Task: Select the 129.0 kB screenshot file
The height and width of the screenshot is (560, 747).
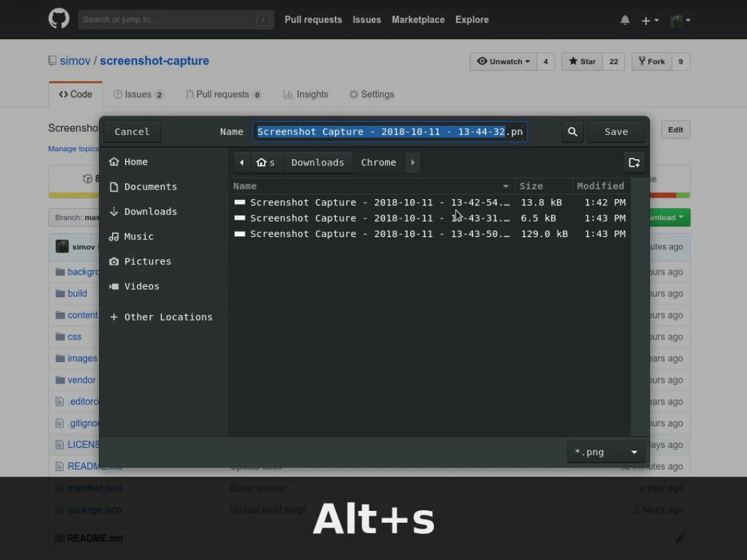Action: (380, 234)
